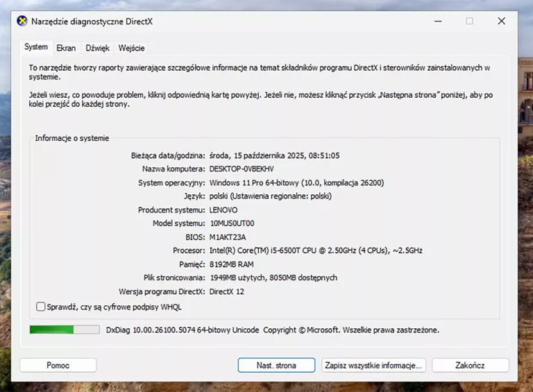Exit using the Zakończ button

pos(470,365)
